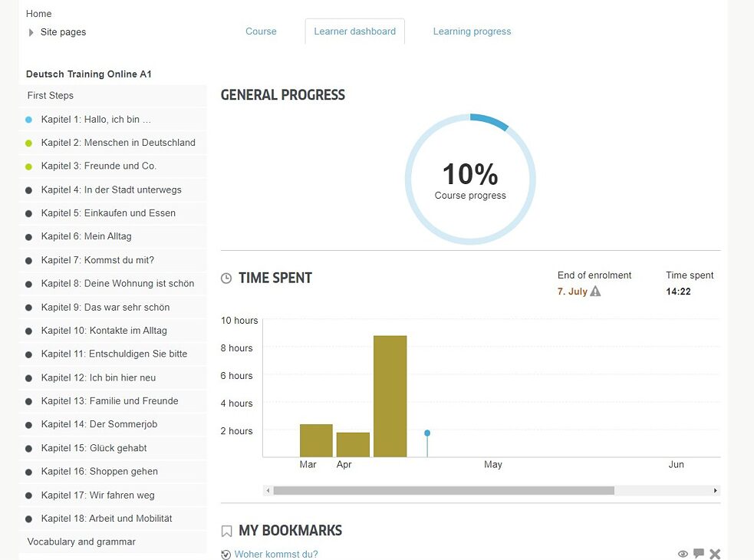Viewport: 754px width, 560px height.
Task: Click the clock icon beside Time Spent
Action: (226, 278)
